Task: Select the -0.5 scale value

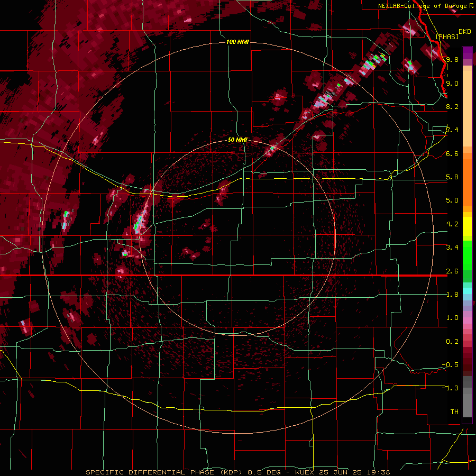Action: 450,365
